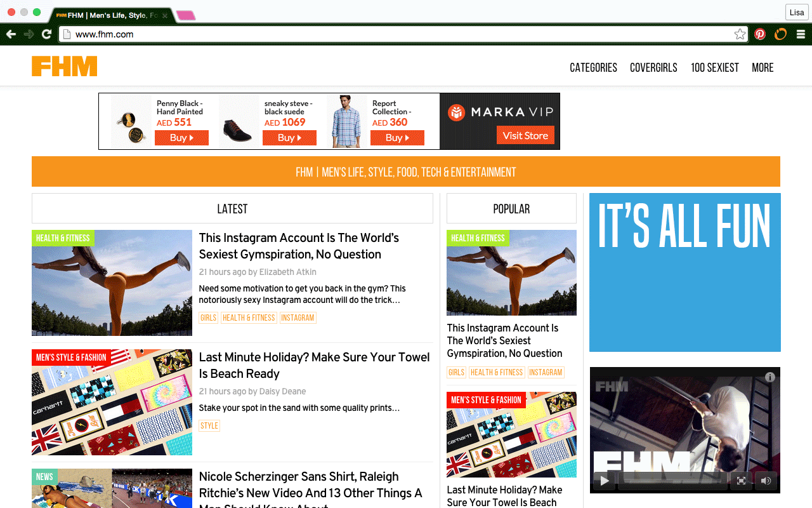812x508 pixels.
Task: Click the address bar showing www.fhm.com
Action: pyautogui.click(x=403, y=34)
